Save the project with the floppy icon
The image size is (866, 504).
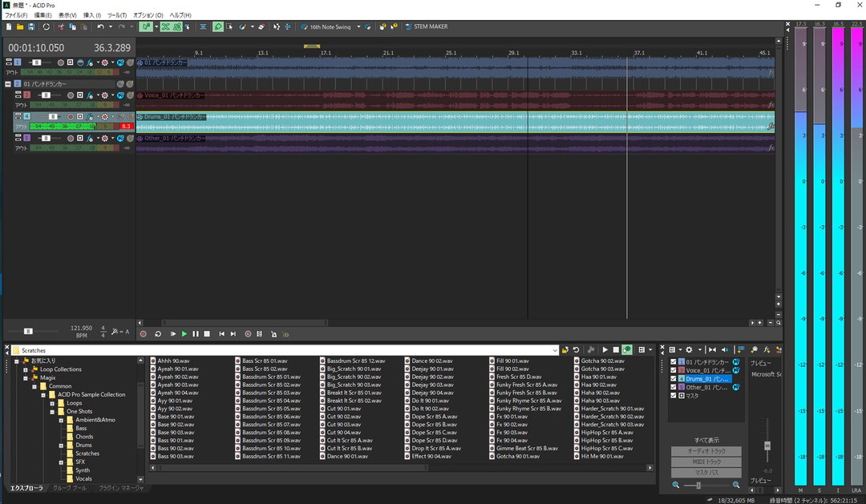pyautogui.click(x=31, y=26)
